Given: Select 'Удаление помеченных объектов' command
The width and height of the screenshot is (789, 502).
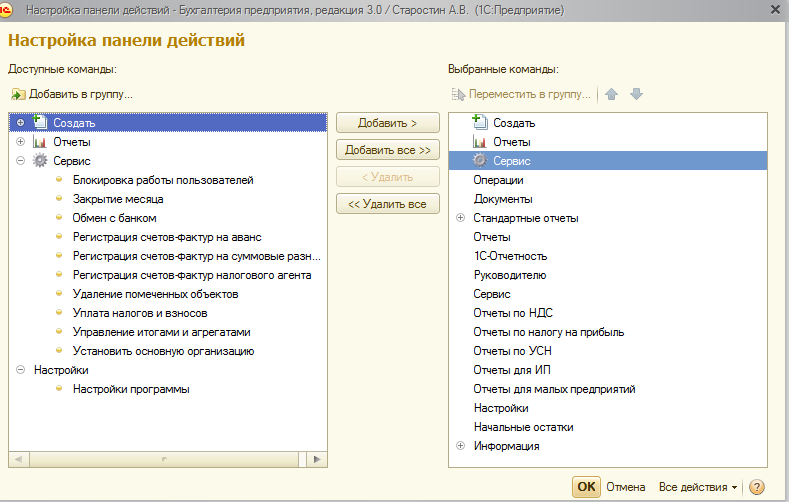Looking at the screenshot, I should pyautogui.click(x=155, y=294).
